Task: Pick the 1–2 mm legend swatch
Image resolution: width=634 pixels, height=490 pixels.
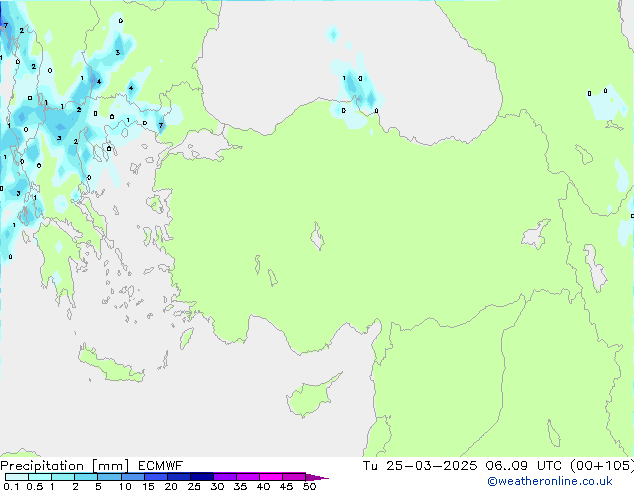Action: (x=63, y=477)
